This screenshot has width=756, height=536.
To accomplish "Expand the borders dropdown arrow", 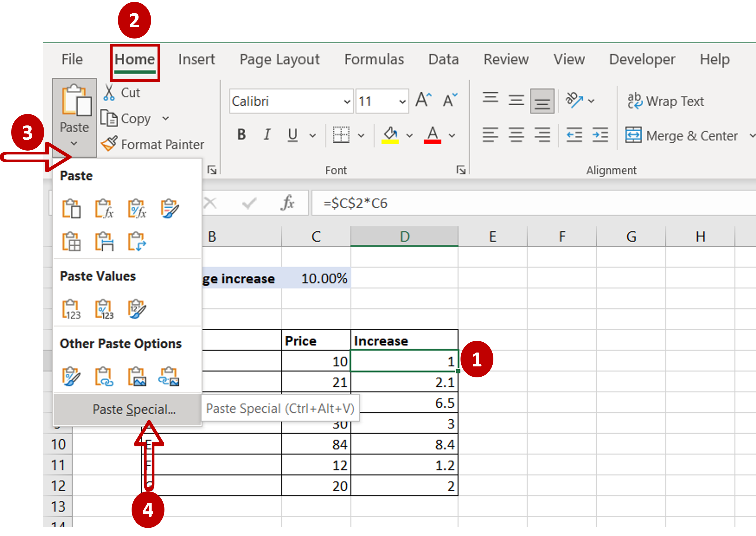I will click(361, 136).
